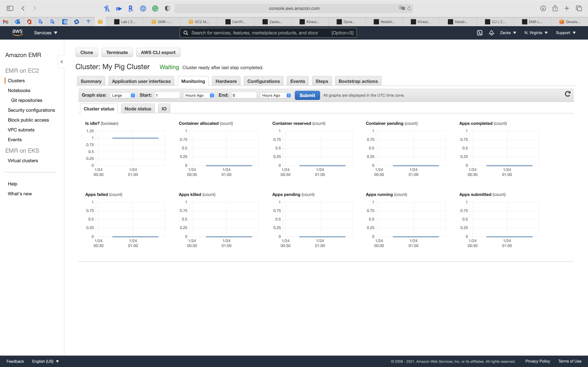Collapse the EMR sidebar with the arrow handle
588x367 pixels.
tap(61, 62)
